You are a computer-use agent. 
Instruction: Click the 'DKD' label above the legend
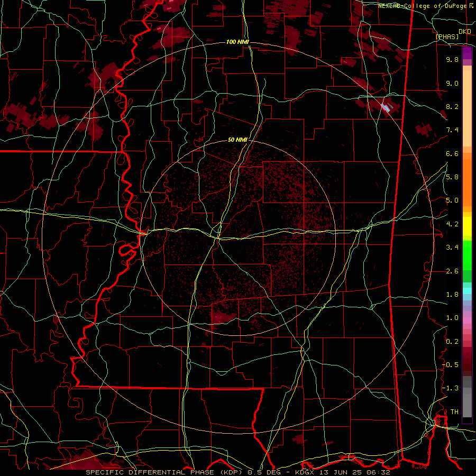[465, 32]
